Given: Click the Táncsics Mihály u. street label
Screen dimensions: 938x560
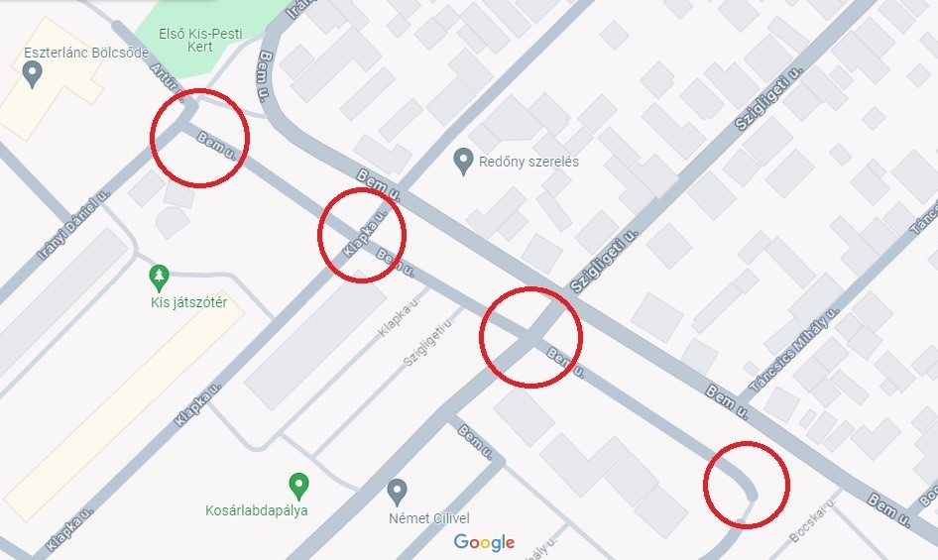Looking at the screenshot, I should [x=794, y=350].
